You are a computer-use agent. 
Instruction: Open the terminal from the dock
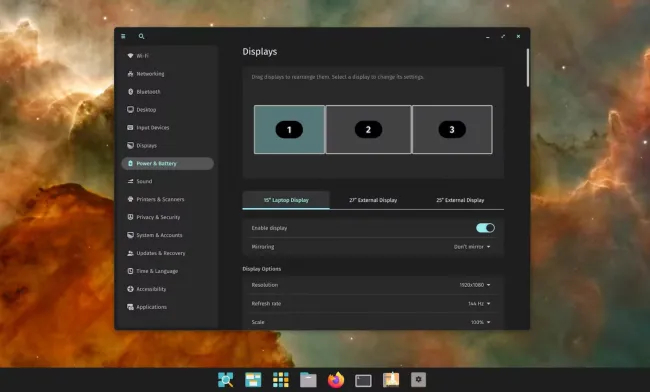click(363, 380)
